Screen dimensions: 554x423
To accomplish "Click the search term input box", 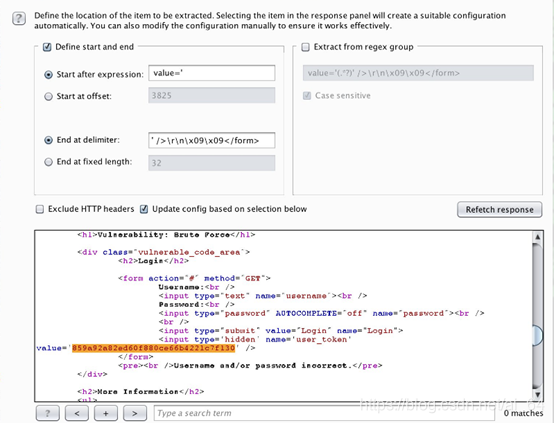I will pyautogui.click(x=324, y=413).
